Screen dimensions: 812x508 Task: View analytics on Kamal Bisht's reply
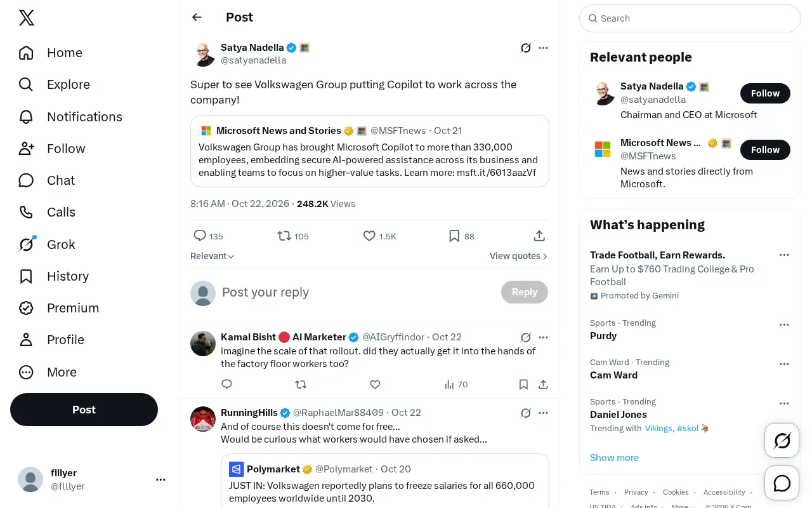(x=456, y=384)
